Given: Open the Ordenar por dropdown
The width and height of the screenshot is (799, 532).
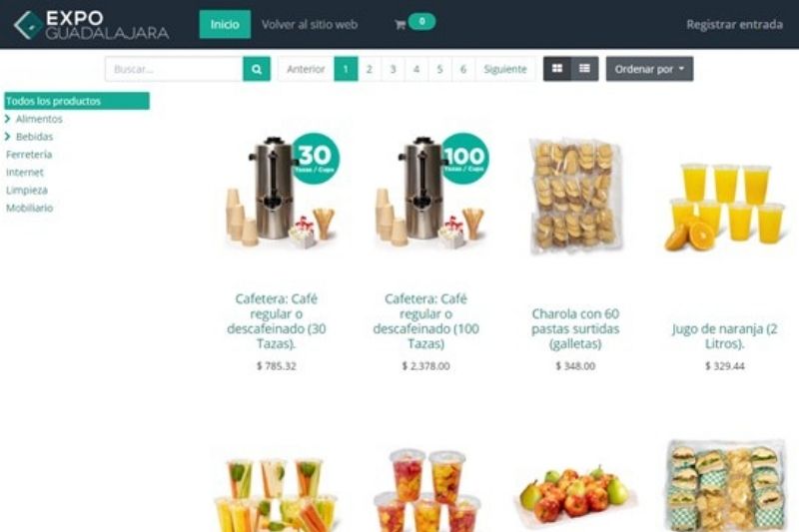Looking at the screenshot, I should pos(649,69).
